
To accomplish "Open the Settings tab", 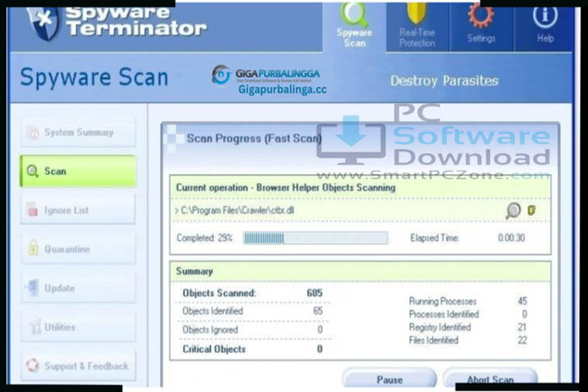I will coord(482,26).
